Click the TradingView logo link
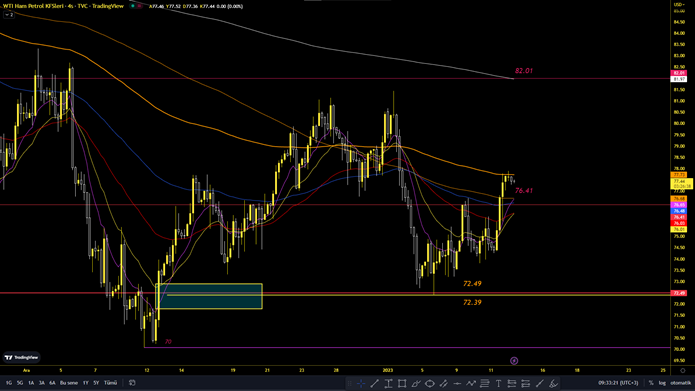This screenshot has height=391, width=695. pyautogui.click(x=21, y=357)
